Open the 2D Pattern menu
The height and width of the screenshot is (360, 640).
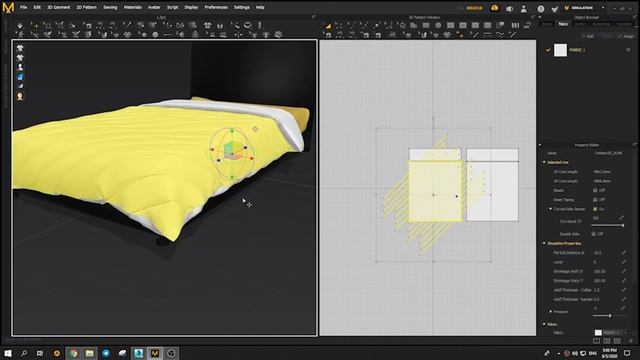click(x=87, y=7)
